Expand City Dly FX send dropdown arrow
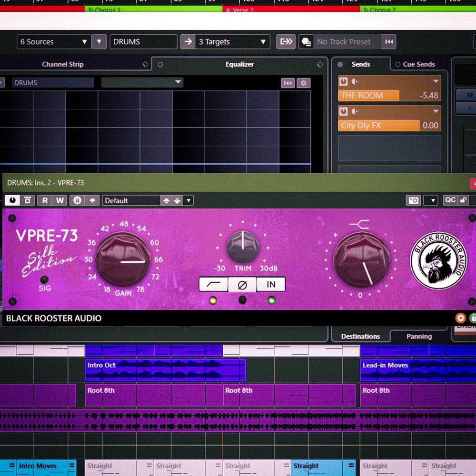476x476 pixels. tap(436, 111)
